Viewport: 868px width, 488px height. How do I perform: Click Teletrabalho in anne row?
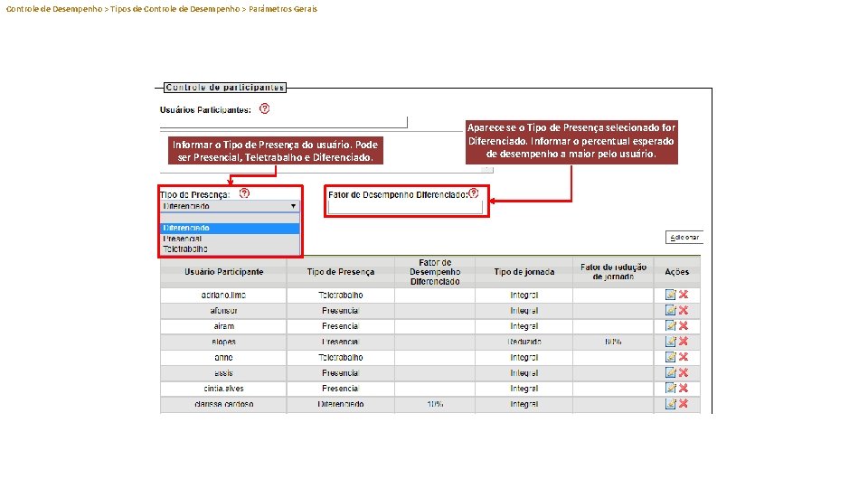341,358
